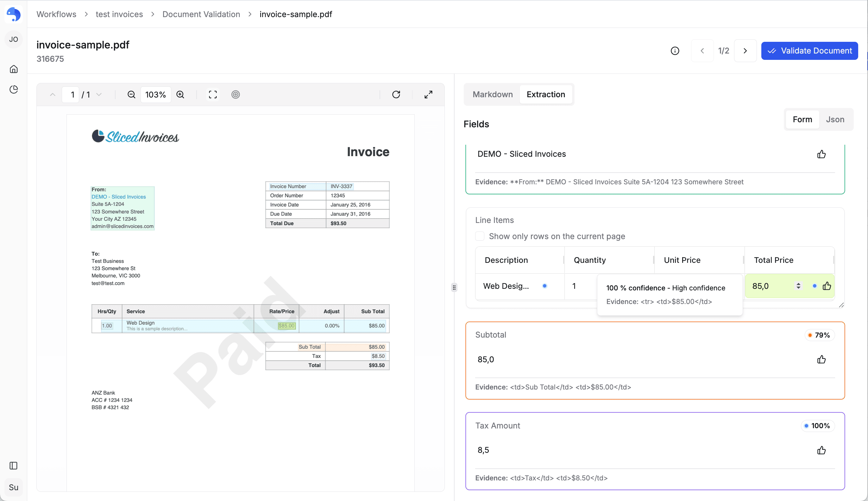Click the fit-to-page frame icon

(x=212, y=95)
